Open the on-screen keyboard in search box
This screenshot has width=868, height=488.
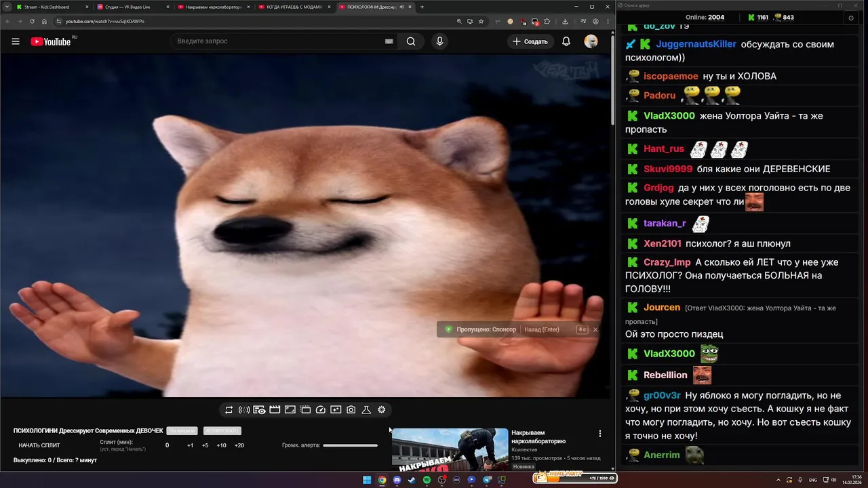[x=389, y=41]
